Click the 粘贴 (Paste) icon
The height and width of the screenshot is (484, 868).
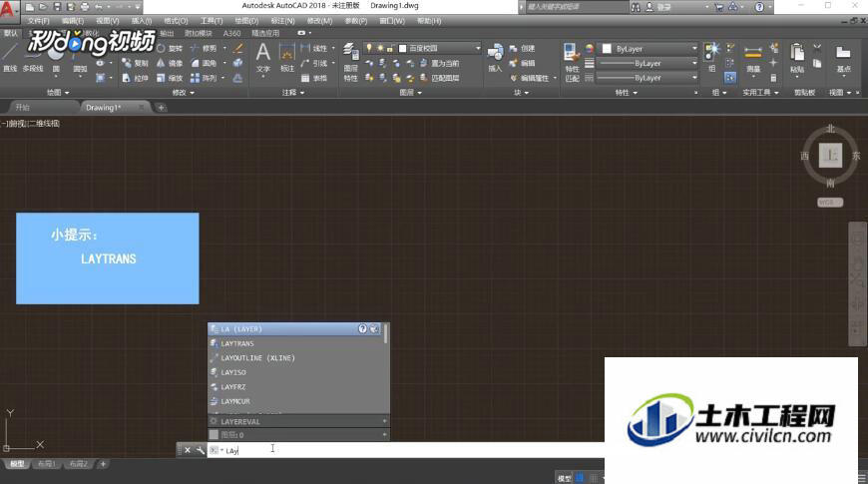point(797,59)
